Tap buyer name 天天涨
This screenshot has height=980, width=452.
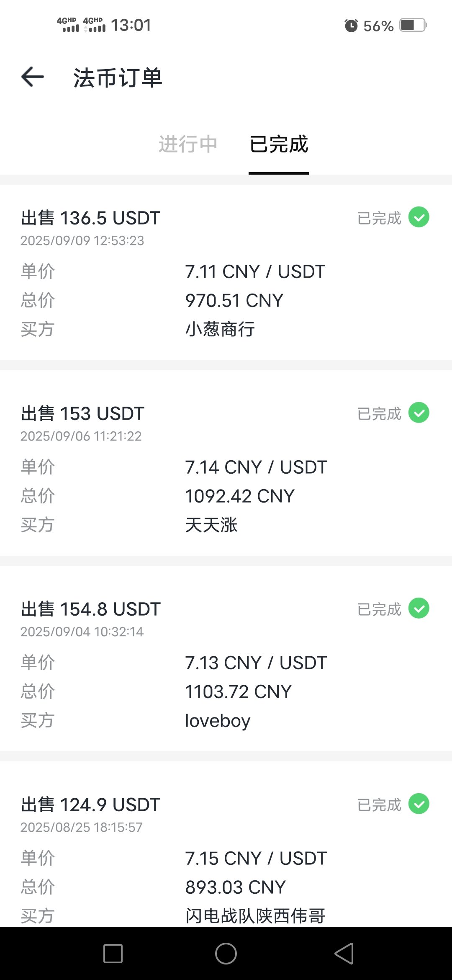click(x=211, y=525)
